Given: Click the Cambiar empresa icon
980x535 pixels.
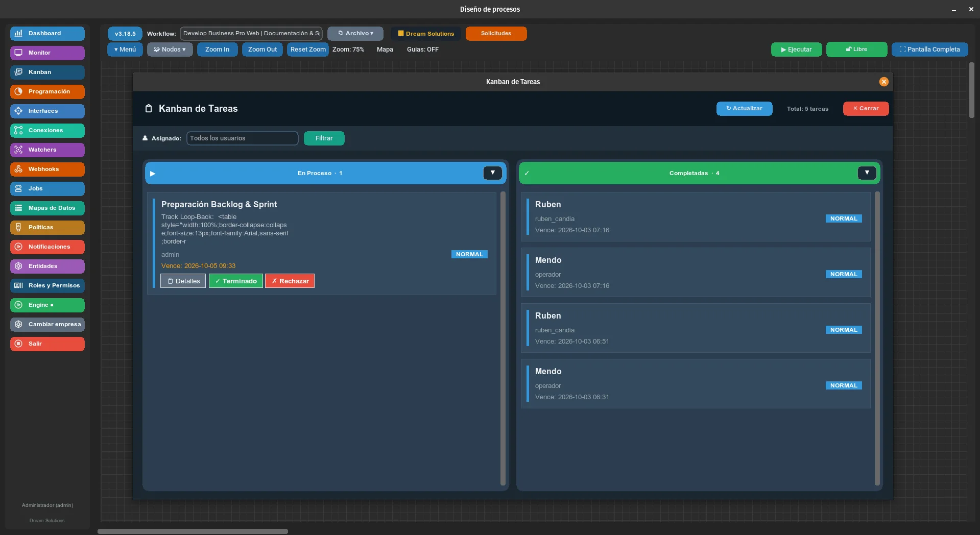Looking at the screenshot, I should (x=18, y=324).
